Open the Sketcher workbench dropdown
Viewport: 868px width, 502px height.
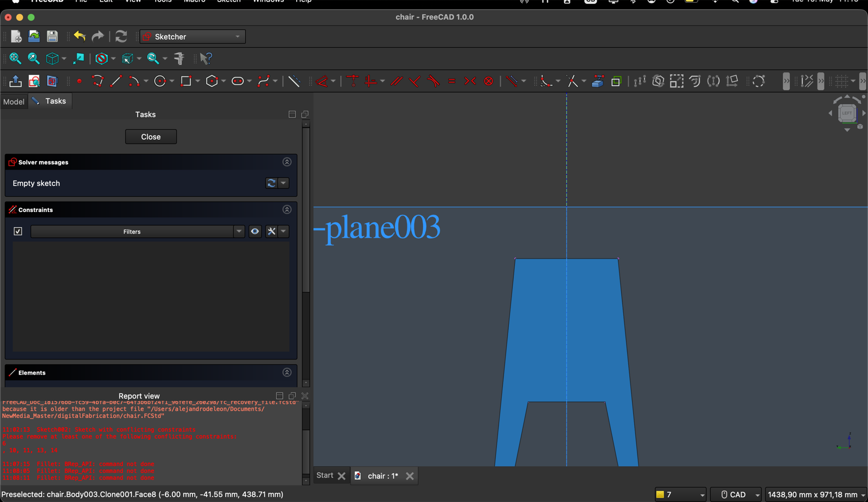193,36
